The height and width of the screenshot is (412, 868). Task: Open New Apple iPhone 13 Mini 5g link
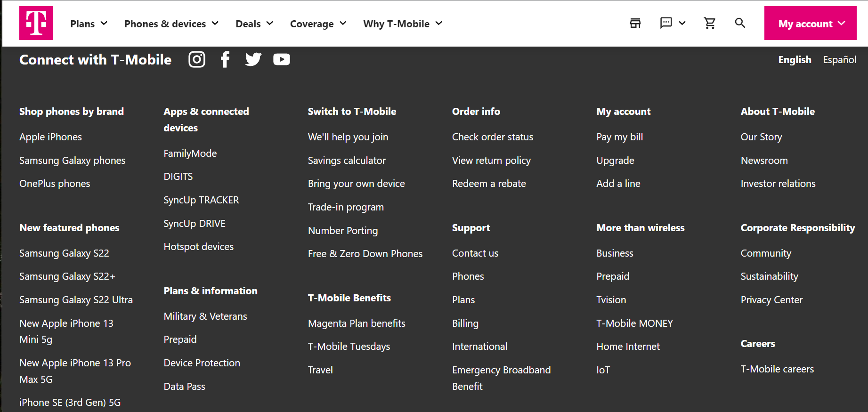point(66,331)
